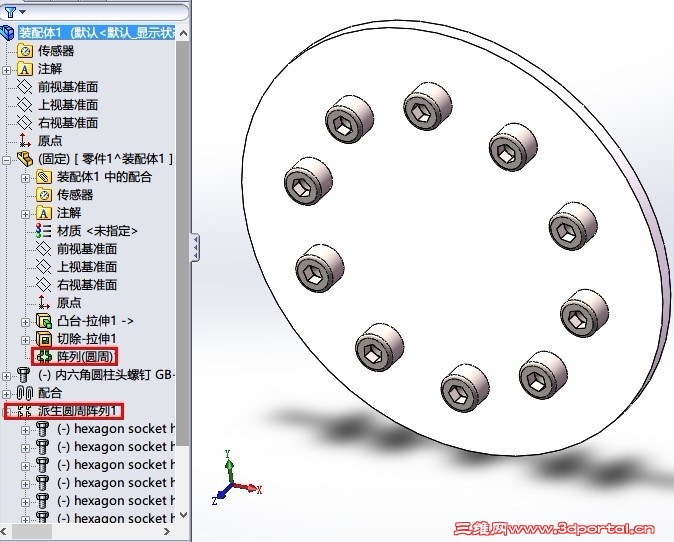Image resolution: width=674 pixels, height=542 pixels.
Task: Click the top-level 传感器 sensor folder icon
Action: [25, 51]
